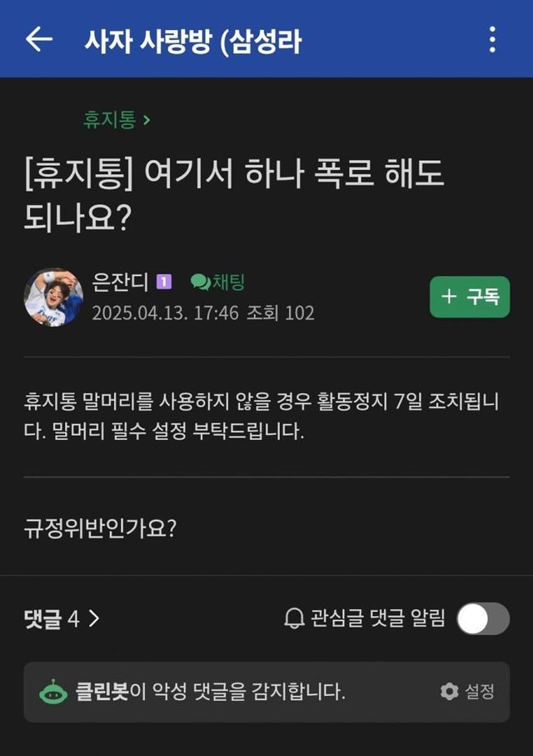
Task: Open the 휴지통 board breadcrumb
Action: click(116, 119)
